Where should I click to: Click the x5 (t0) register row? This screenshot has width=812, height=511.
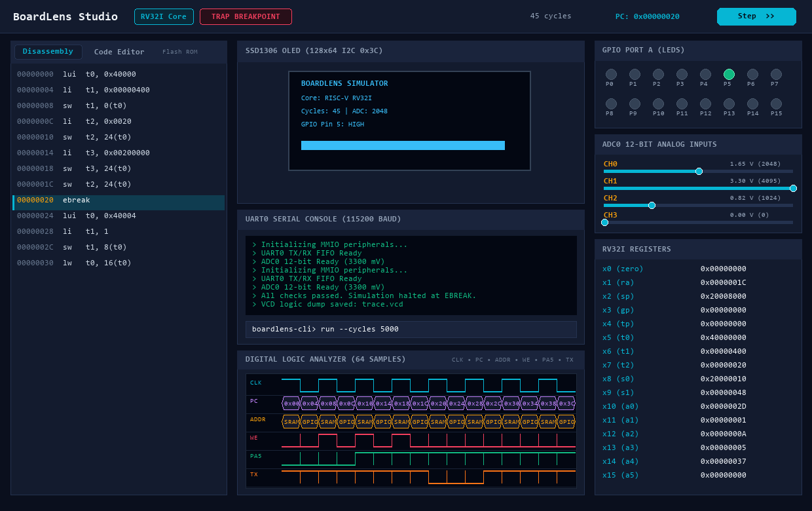click(698, 337)
